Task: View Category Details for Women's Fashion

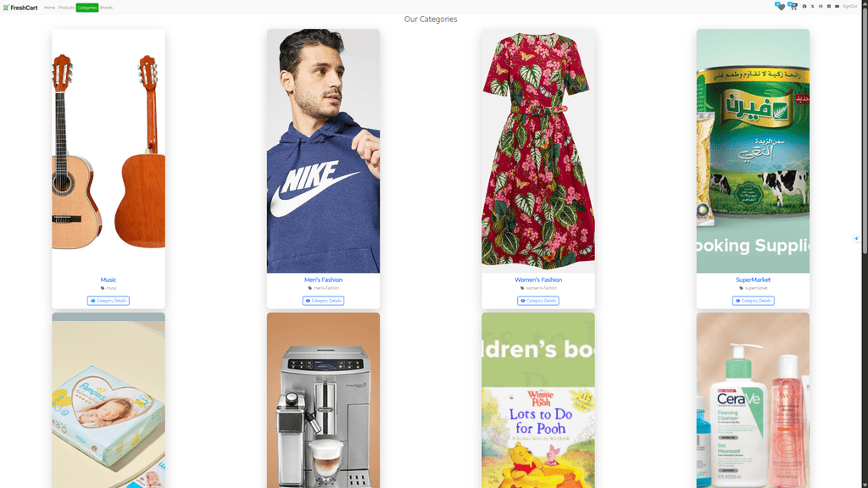Action: tap(538, 301)
